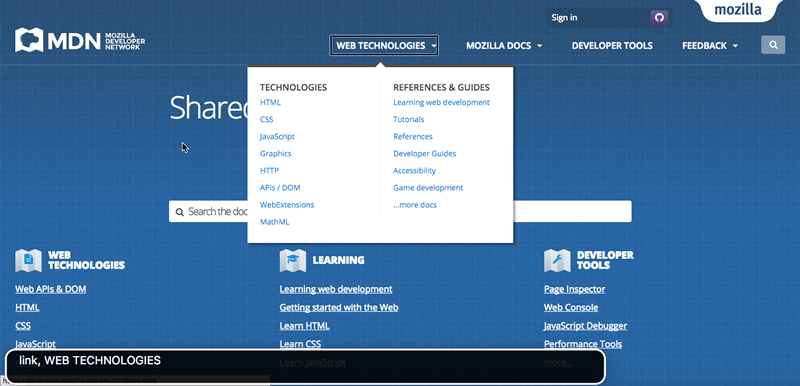
Task: Choose HTTP from the dropdown menu
Action: pyautogui.click(x=269, y=171)
